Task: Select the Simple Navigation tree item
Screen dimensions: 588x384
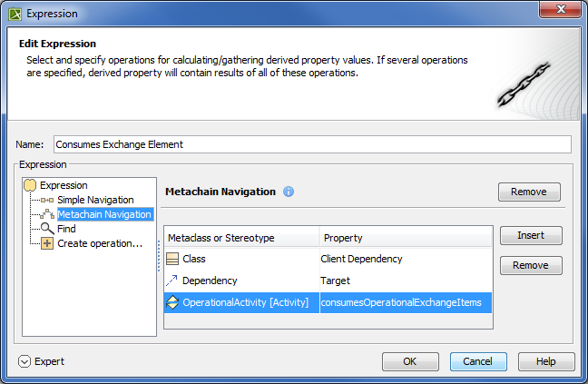Action: [x=95, y=200]
